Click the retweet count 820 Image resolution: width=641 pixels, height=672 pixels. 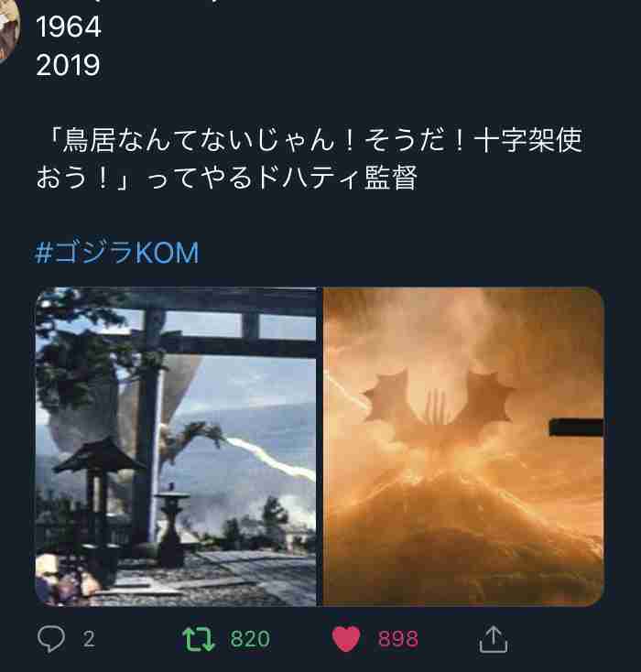coord(250,639)
